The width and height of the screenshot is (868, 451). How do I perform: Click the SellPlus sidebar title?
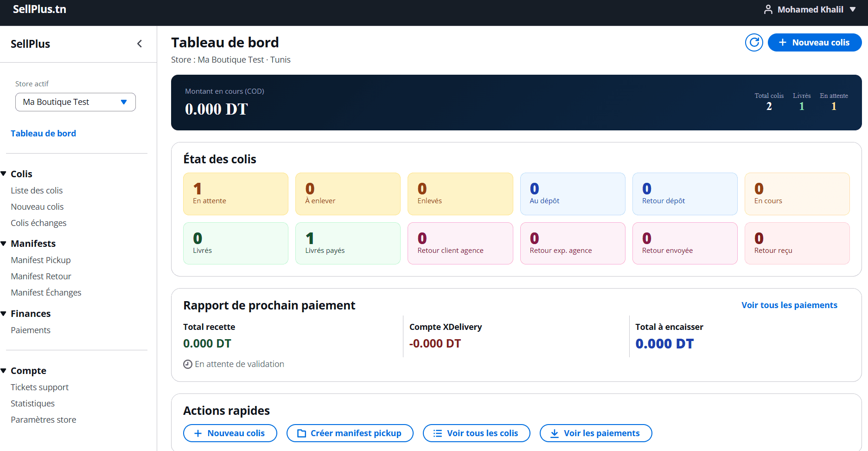tap(31, 44)
